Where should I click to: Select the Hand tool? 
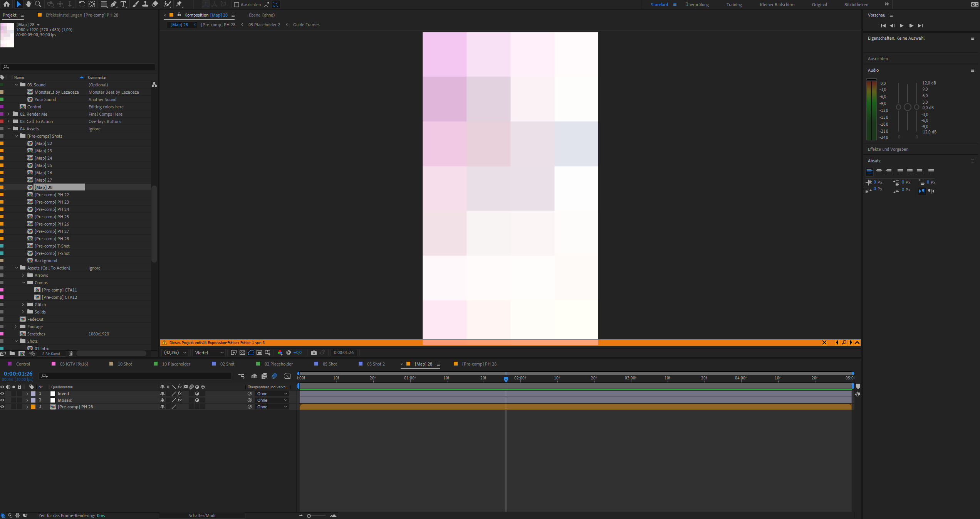pyautogui.click(x=28, y=4)
